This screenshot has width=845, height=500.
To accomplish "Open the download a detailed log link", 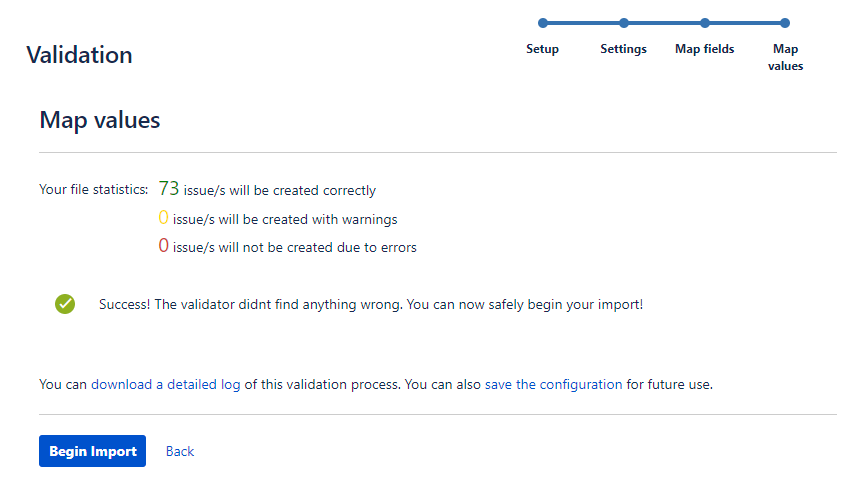I will click(165, 384).
